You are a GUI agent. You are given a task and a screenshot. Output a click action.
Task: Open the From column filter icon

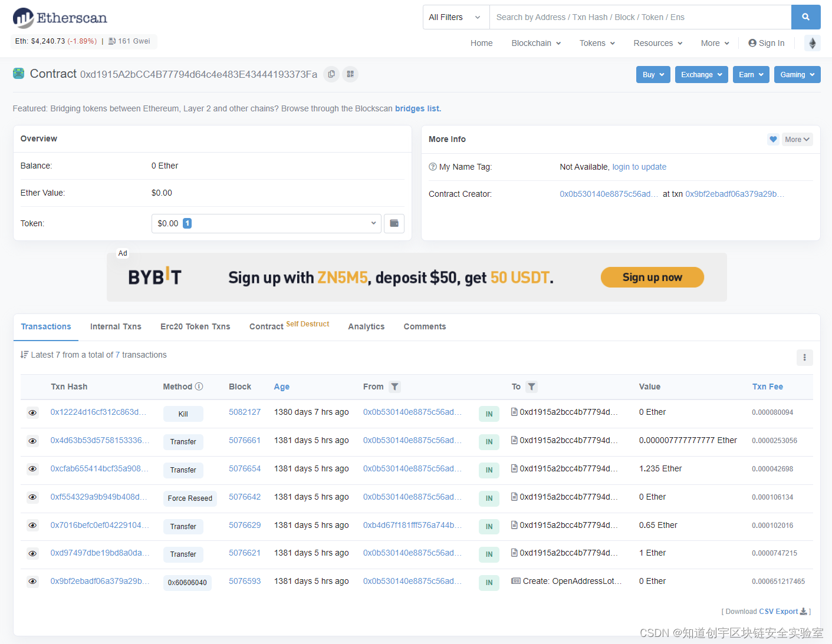coord(395,387)
